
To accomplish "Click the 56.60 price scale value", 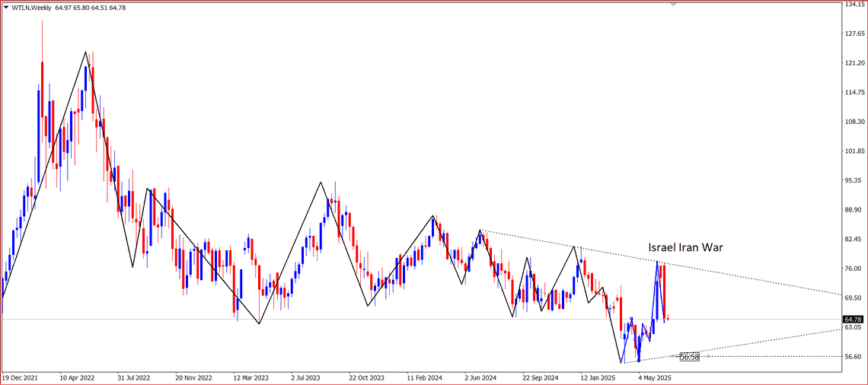I will pyautogui.click(x=854, y=356).
